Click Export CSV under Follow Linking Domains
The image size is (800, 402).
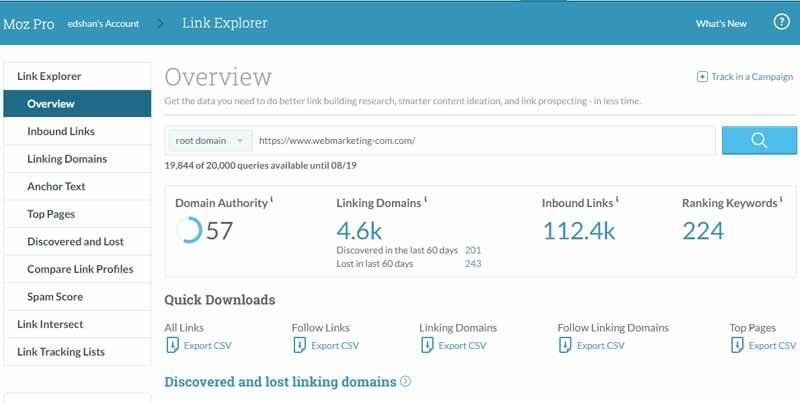pyautogui.click(x=601, y=345)
